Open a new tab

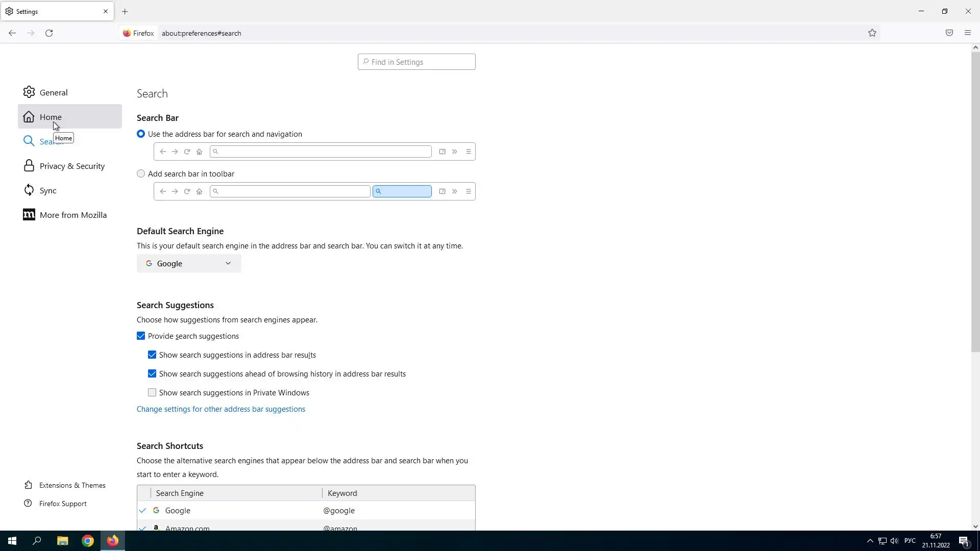(125, 11)
